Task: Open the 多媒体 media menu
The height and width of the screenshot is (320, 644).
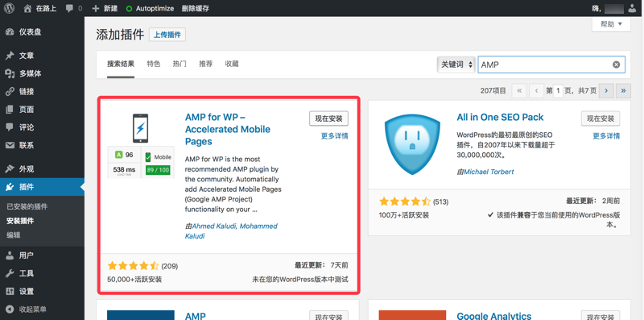Action: (42, 73)
